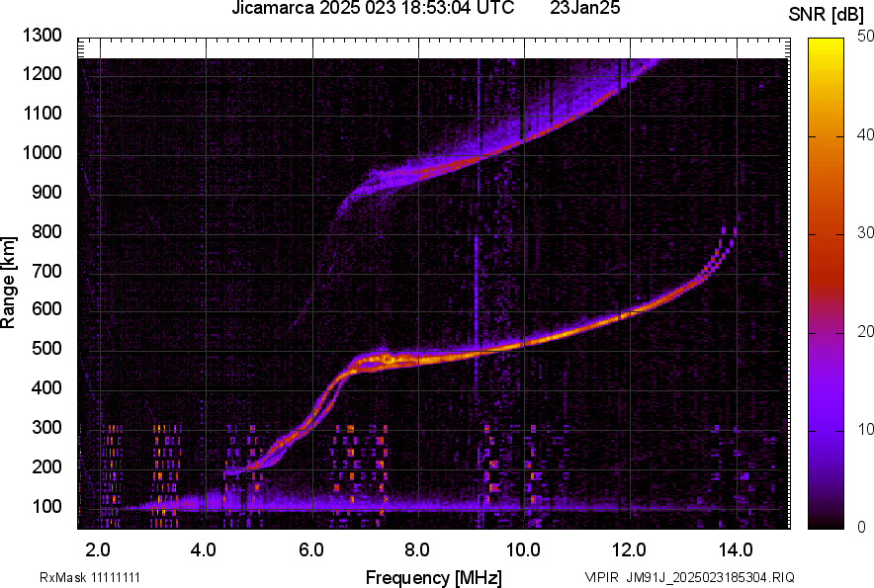
Task: Click the 6.0 frequency tick label
Action: click(311, 550)
